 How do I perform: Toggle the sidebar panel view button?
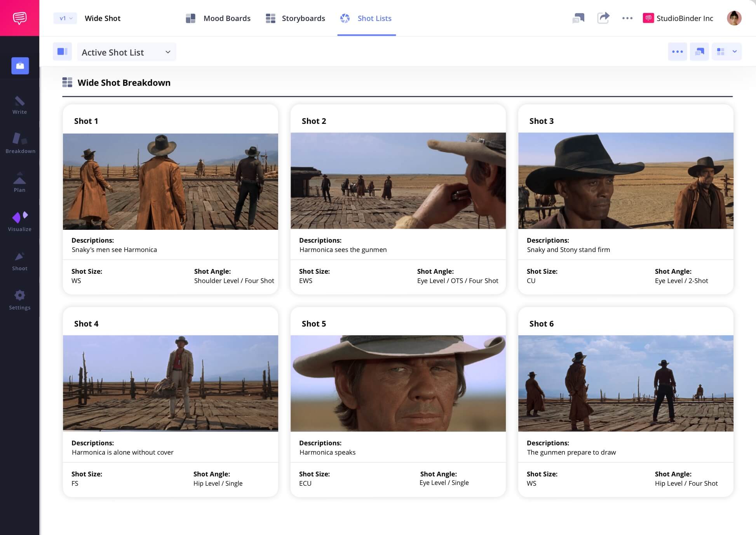[62, 52]
